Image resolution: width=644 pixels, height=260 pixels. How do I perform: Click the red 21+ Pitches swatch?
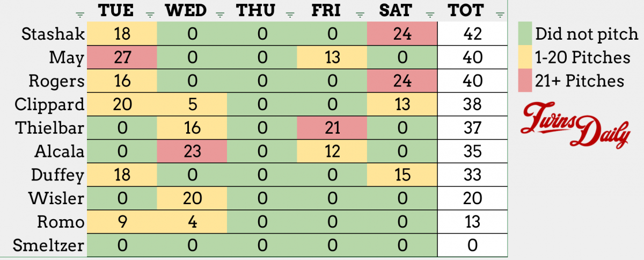[525, 81]
